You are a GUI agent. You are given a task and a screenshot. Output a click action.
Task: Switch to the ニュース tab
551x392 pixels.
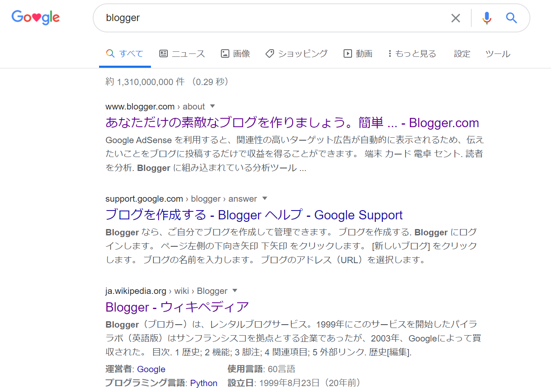(x=182, y=54)
